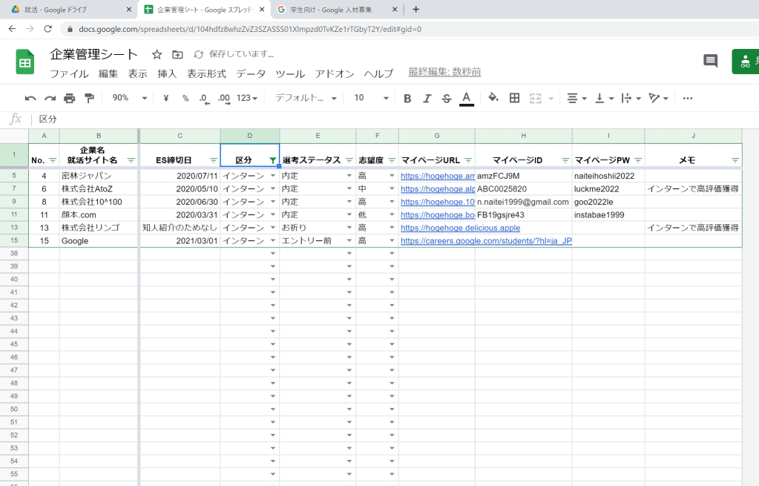Open Google careers students link

(x=486, y=241)
